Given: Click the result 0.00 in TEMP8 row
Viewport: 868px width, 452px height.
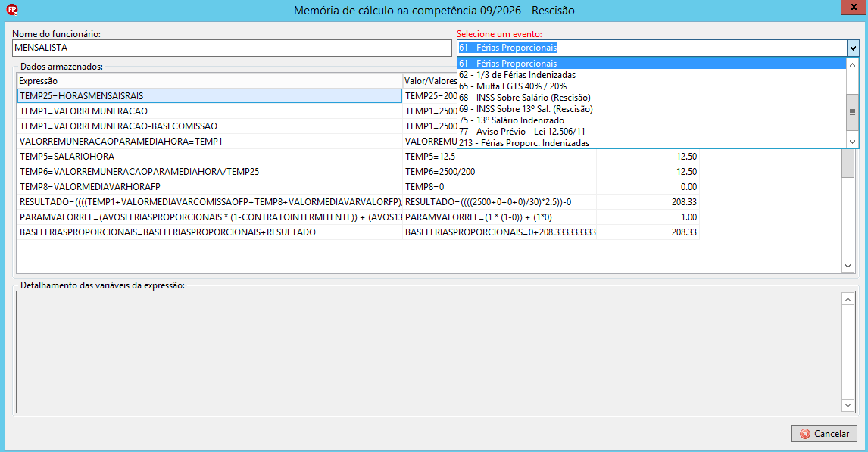Looking at the screenshot, I should [x=648, y=187].
